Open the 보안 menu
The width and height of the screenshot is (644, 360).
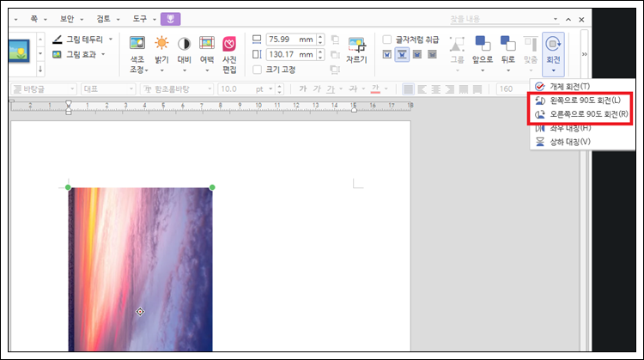(71, 19)
